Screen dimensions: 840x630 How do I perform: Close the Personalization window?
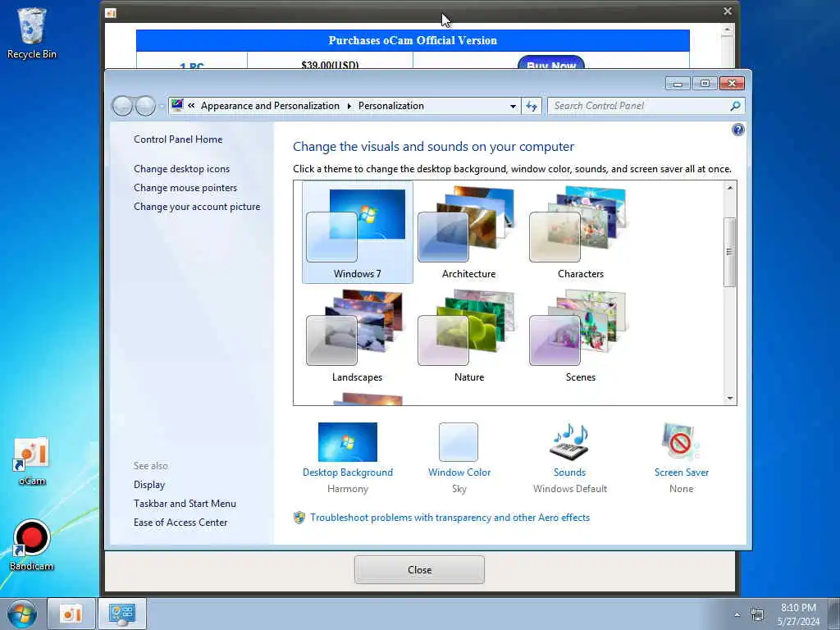732,83
